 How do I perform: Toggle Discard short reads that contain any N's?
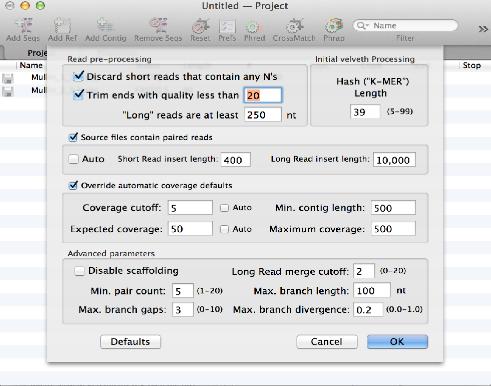tap(78, 76)
